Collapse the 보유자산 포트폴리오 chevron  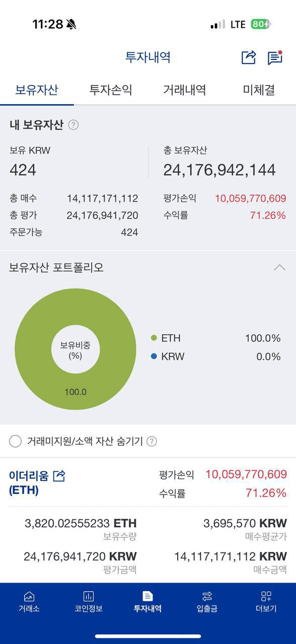pyautogui.click(x=279, y=268)
